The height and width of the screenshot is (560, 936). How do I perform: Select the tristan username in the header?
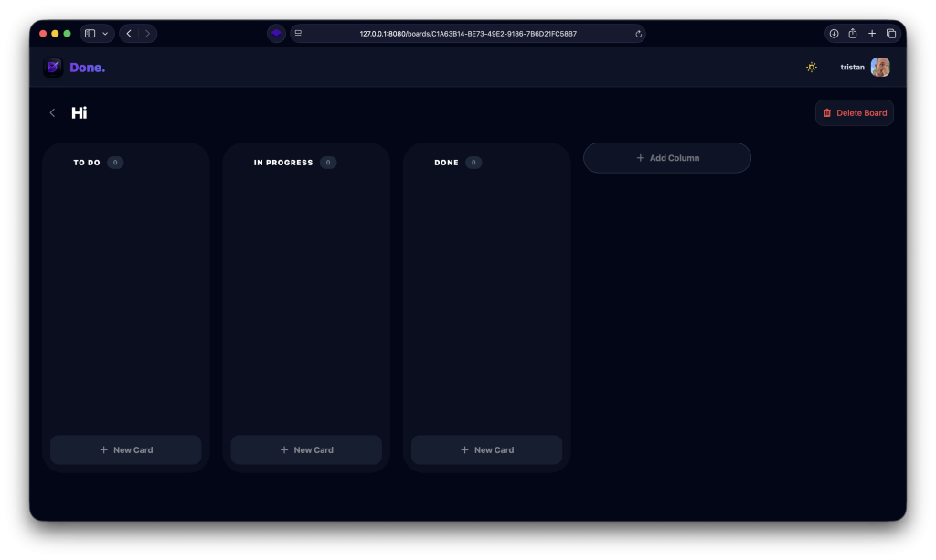click(852, 67)
